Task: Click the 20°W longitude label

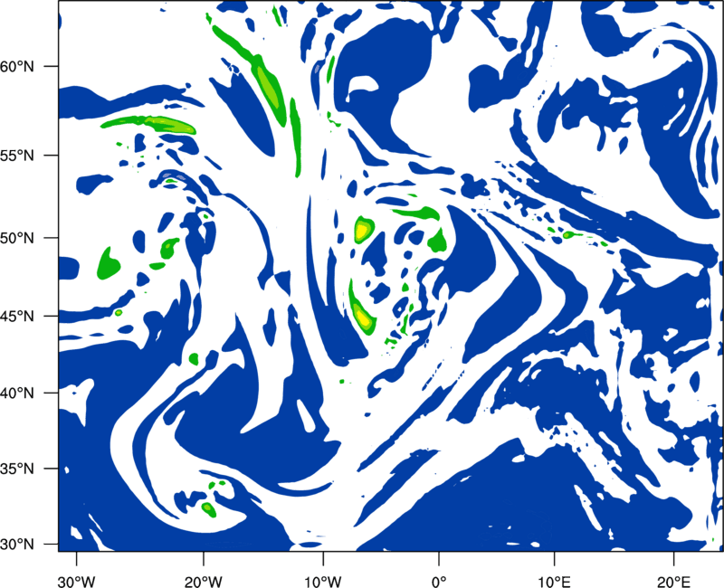Action: coord(203,582)
